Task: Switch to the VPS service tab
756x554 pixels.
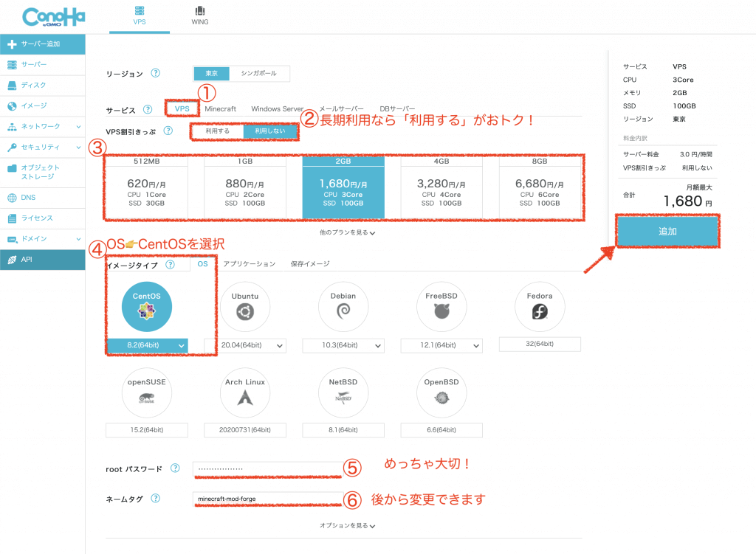Action: click(x=182, y=109)
